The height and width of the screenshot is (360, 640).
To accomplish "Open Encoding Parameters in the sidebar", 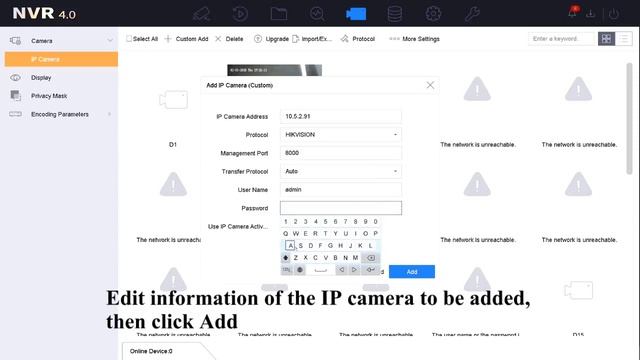I will tap(61, 114).
